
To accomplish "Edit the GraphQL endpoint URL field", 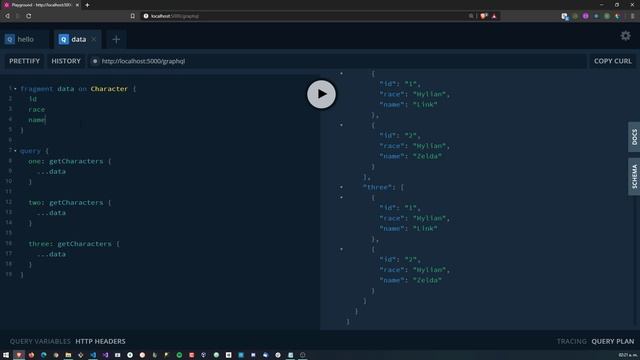I will click(x=337, y=61).
